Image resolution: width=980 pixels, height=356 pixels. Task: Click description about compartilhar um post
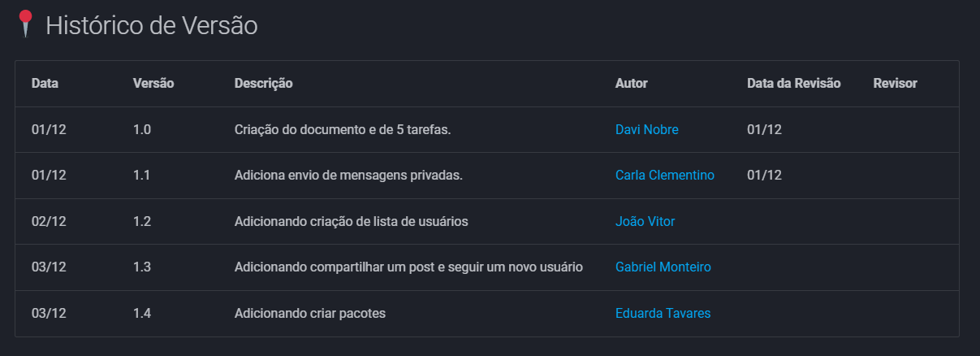[408, 267]
